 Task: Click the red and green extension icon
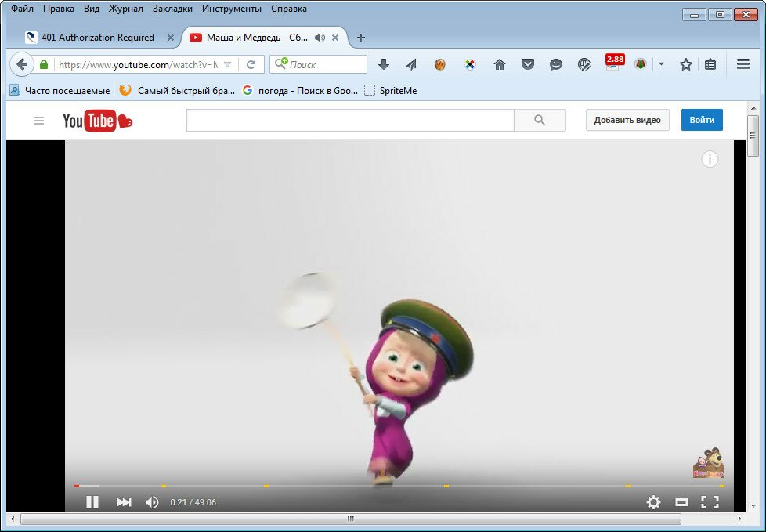(641, 64)
